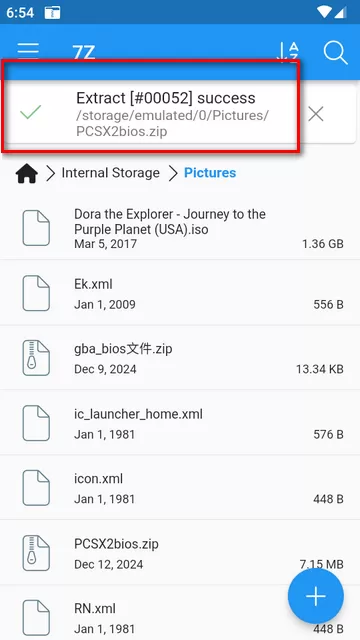Tap the Dora the Explorer iso file icon
Viewport: 360px width, 640px height.
pos(36,228)
